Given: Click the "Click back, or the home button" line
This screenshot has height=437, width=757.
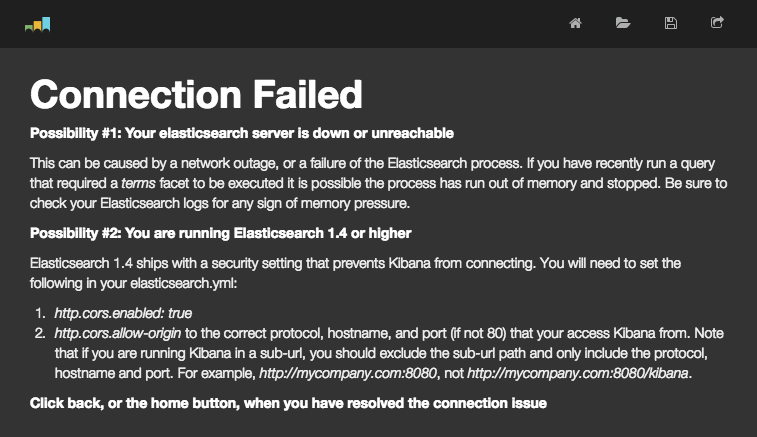Looking at the screenshot, I should [x=288, y=403].
